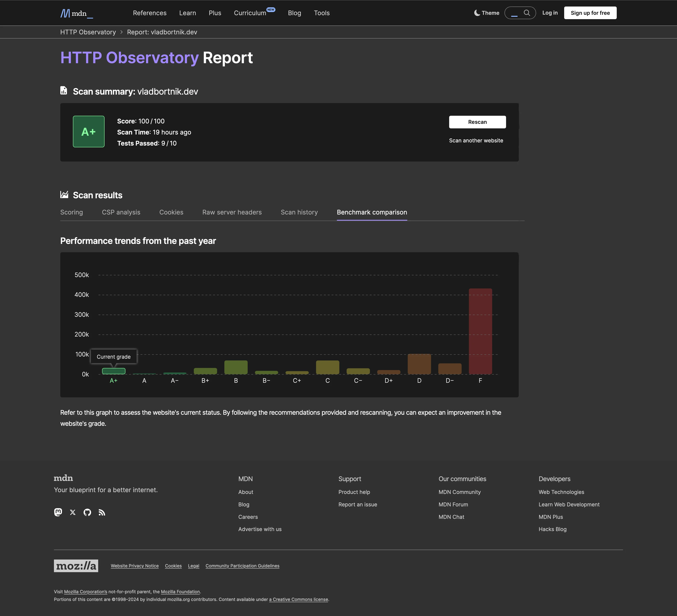The height and width of the screenshot is (616, 677).
Task: Visit MDN's Mastodon profile icon in footer
Action: coord(58,512)
